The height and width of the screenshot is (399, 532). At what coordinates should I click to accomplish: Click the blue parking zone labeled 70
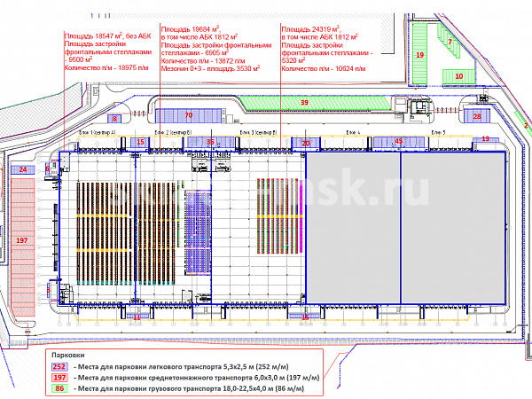188,115
